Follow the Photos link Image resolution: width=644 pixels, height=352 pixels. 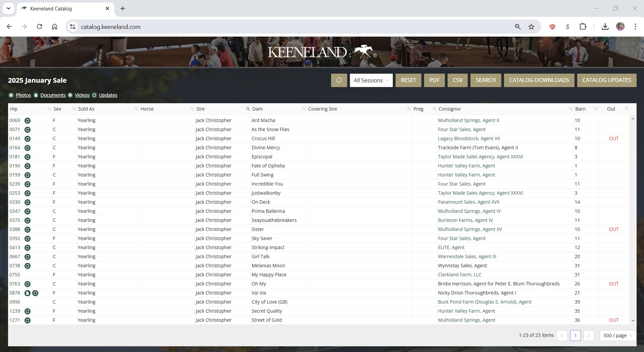pos(23,95)
